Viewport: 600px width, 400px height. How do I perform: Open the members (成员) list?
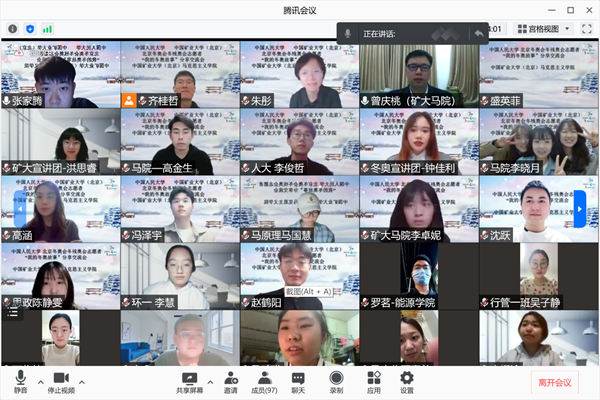264,381
